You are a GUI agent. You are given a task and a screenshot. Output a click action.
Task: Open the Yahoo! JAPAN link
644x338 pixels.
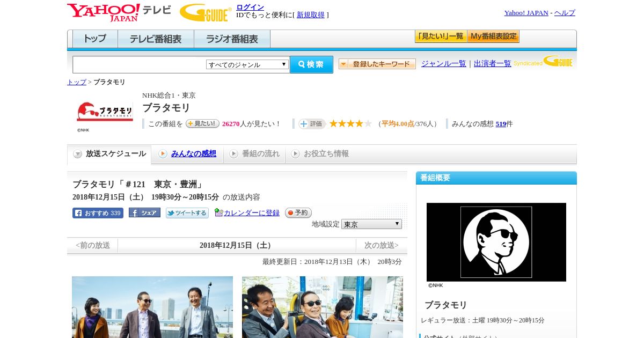click(526, 13)
